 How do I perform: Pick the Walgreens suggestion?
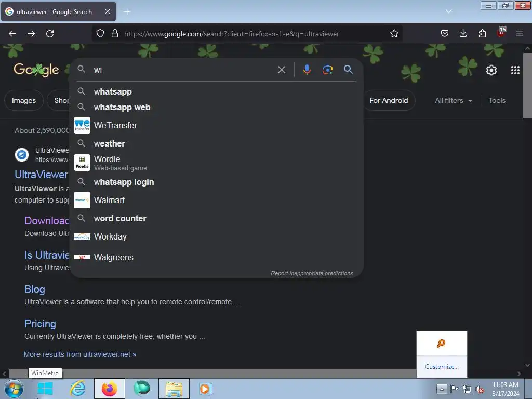click(217, 257)
